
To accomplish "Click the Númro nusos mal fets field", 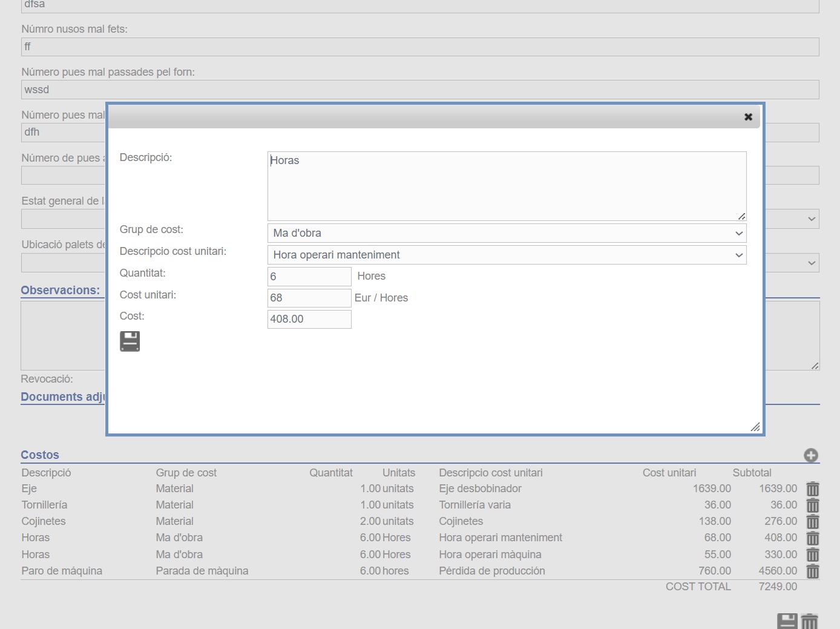I will coord(420,47).
